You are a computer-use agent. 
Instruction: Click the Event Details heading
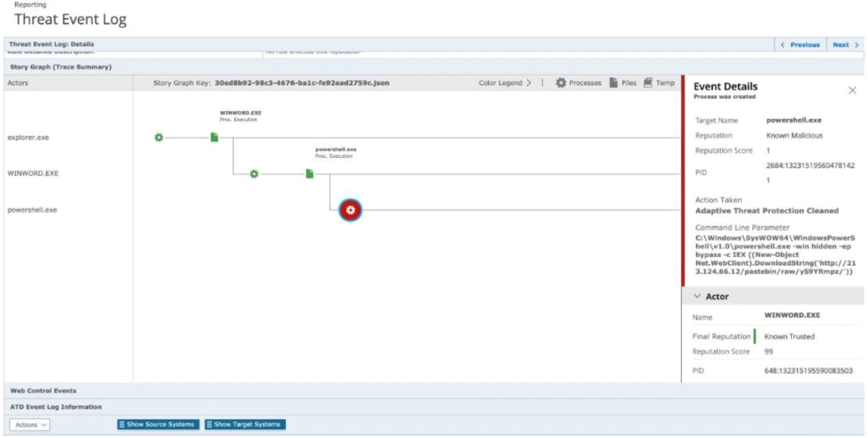(x=725, y=86)
